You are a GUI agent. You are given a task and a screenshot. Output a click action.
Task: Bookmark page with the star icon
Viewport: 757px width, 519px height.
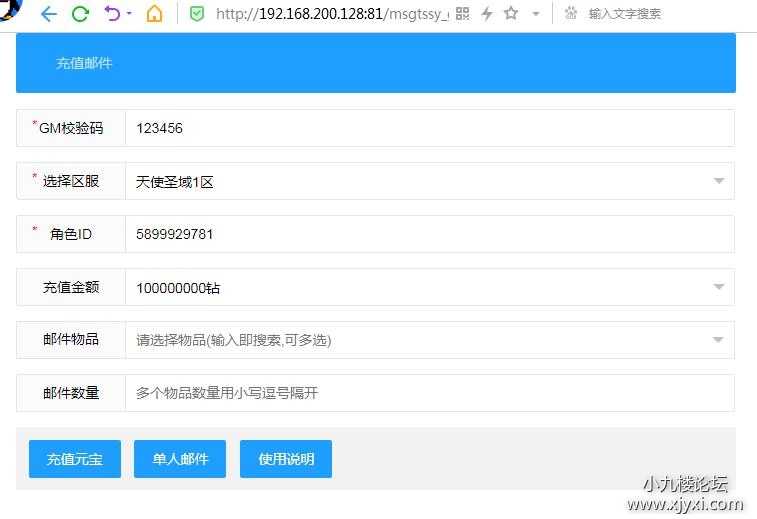[511, 14]
